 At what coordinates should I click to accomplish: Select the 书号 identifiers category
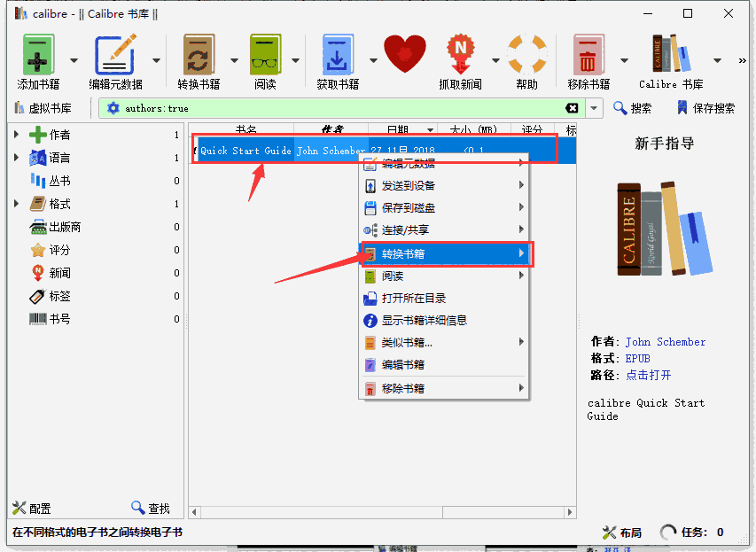point(51,319)
